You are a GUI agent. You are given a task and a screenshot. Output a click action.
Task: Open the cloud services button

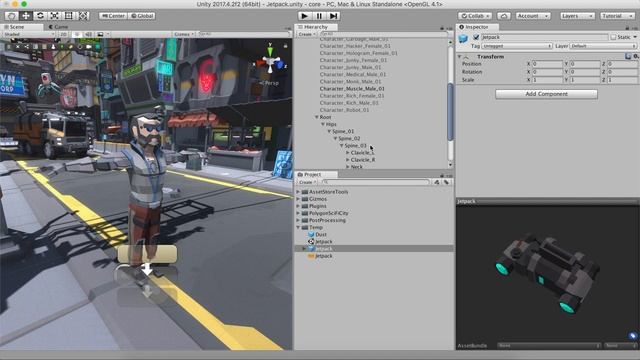tap(504, 16)
